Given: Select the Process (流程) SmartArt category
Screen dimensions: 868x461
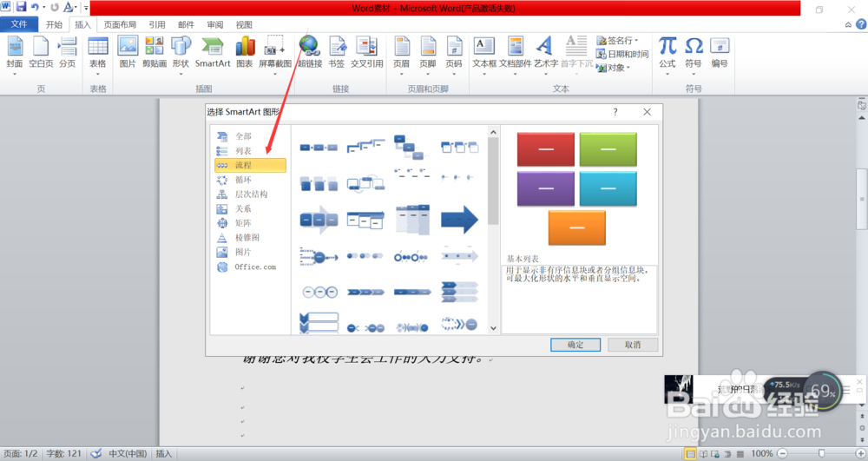Looking at the screenshot, I should pos(250,165).
